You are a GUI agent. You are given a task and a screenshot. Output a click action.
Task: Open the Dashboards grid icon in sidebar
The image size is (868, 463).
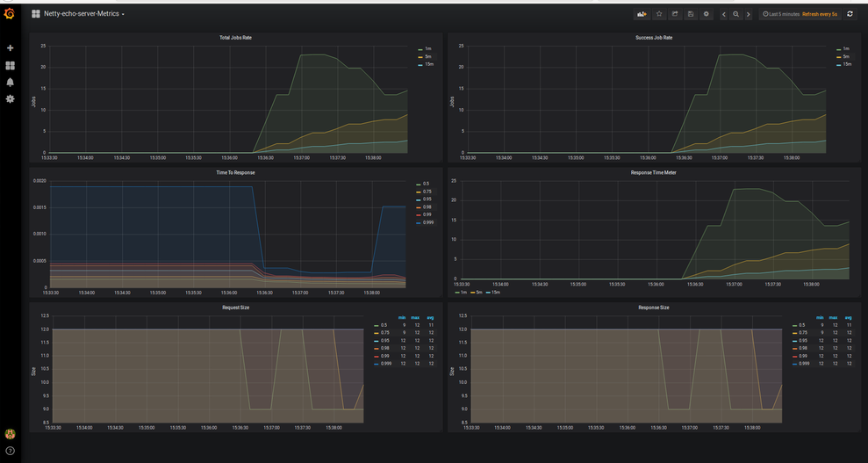click(x=10, y=65)
